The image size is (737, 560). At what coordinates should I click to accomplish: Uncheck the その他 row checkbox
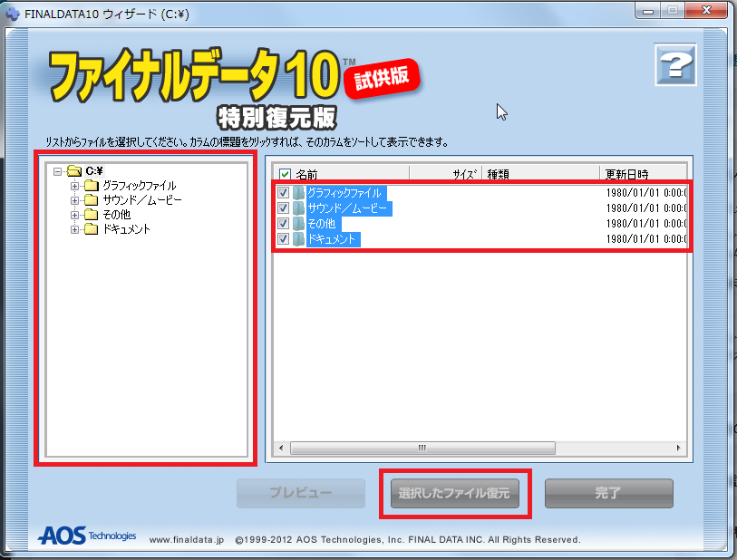(x=283, y=224)
